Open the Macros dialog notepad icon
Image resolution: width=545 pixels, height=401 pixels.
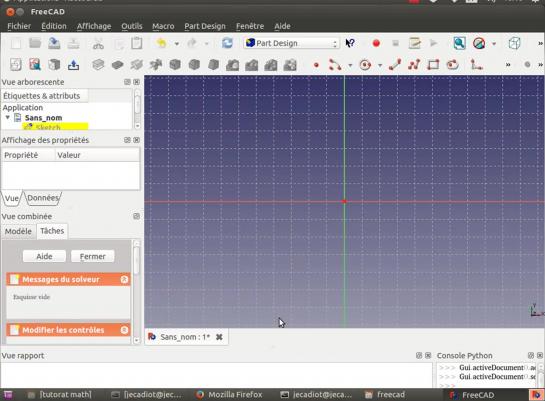[x=414, y=43]
